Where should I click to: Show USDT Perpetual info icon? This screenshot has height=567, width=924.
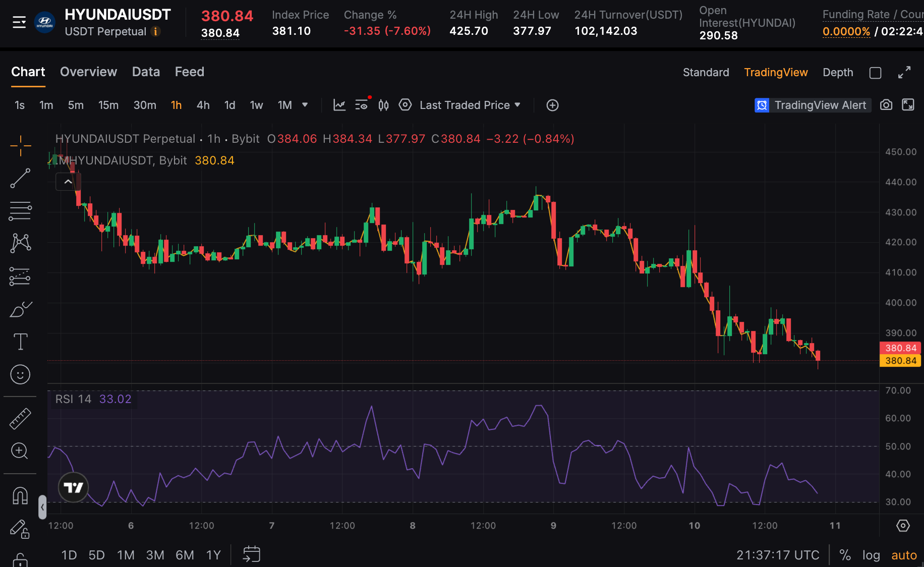tap(156, 32)
